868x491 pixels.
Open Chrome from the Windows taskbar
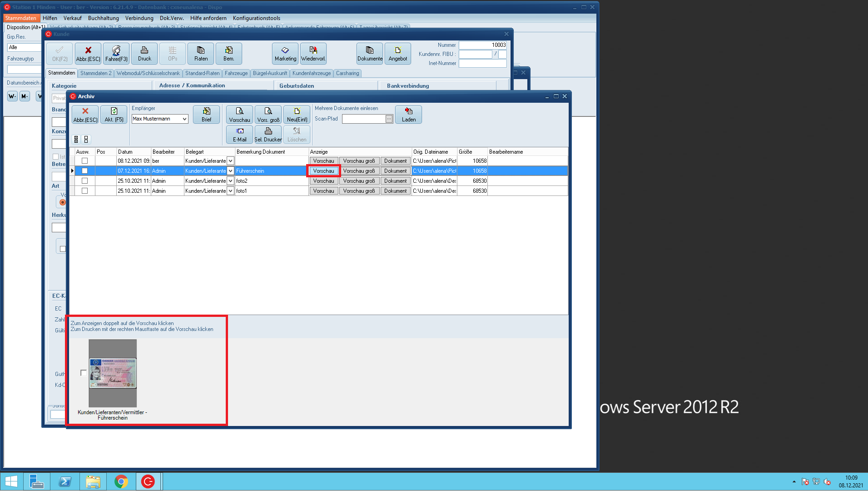pos(121,481)
